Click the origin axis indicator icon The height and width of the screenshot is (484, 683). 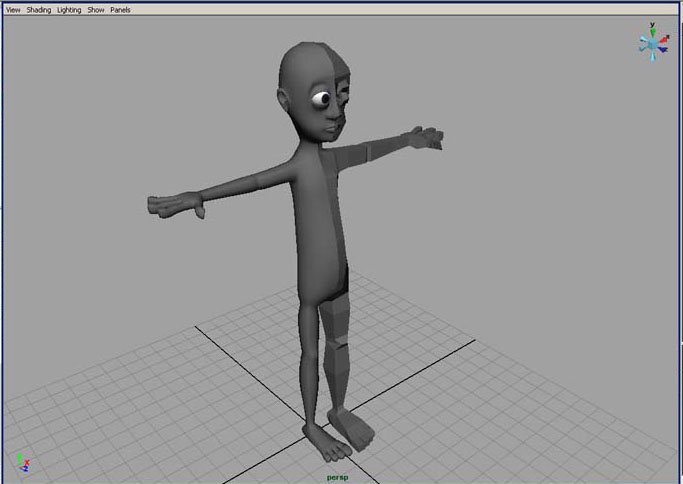click(24, 463)
